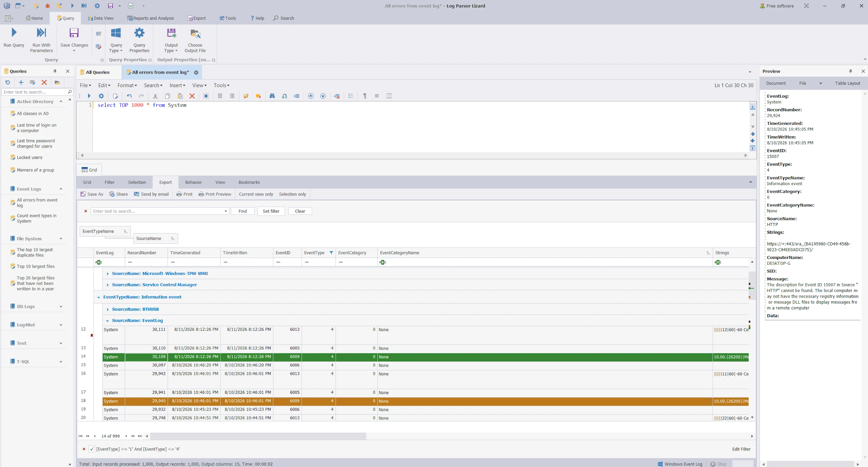Click the XLSX export icon in title bar
The height and width of the screenshot is (467, 868).
[131, 6]
